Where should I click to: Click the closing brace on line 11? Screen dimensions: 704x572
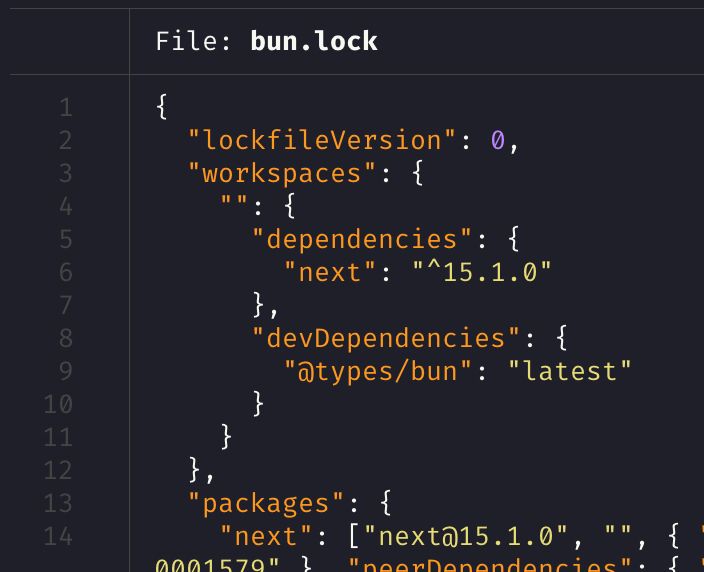point(226,436)
